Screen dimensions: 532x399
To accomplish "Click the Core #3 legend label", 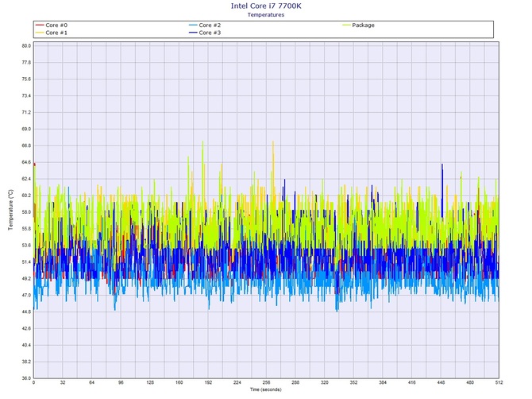I will pyautogui.click(x=210, y=33).
